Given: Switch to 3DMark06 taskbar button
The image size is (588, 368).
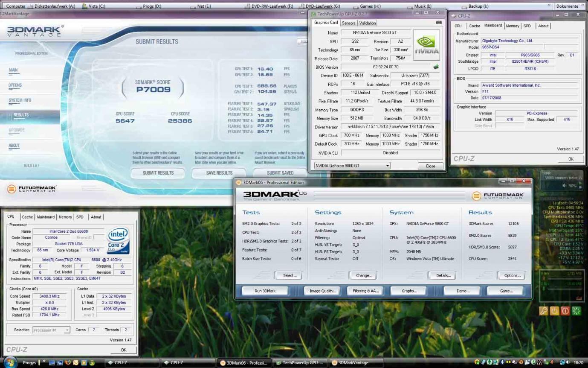Looking at the screenshot, I should tap(243, 363).
